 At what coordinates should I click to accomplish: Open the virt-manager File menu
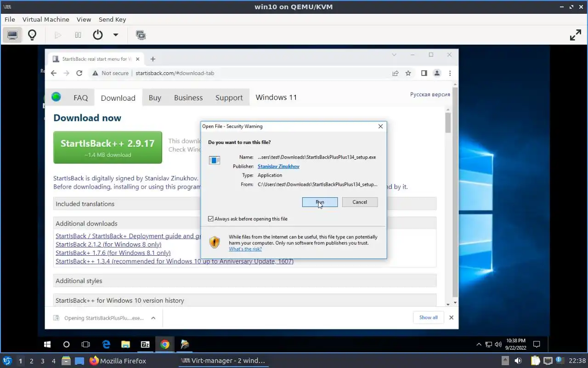[x=10, y=19]
